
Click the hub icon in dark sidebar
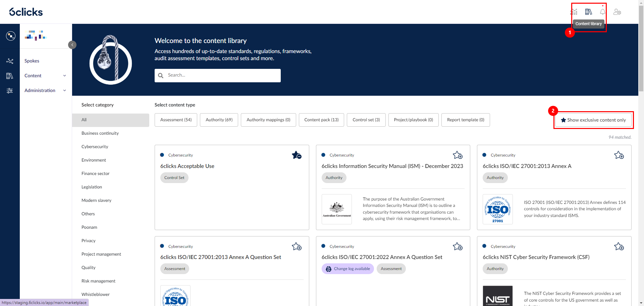click(10, 36)
